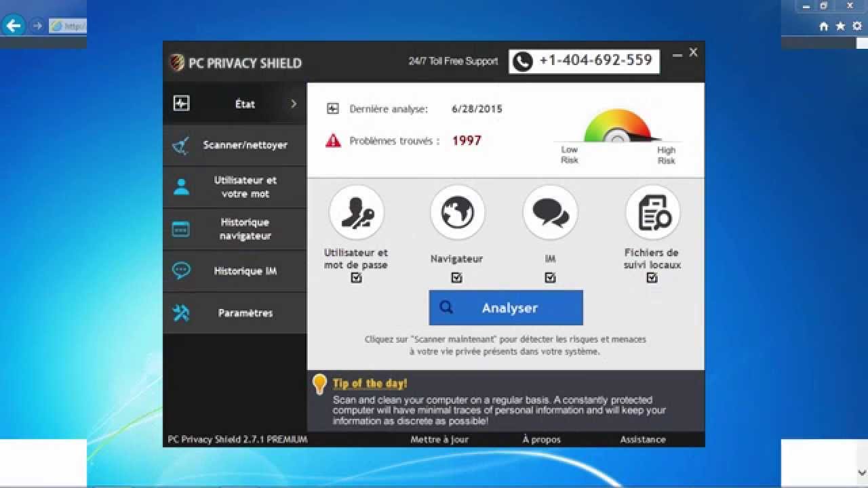Toggle the Fichiers de suivi locaux checkbox
The height and width of the screenshot is (488, 868).
[x=652, y=278]
